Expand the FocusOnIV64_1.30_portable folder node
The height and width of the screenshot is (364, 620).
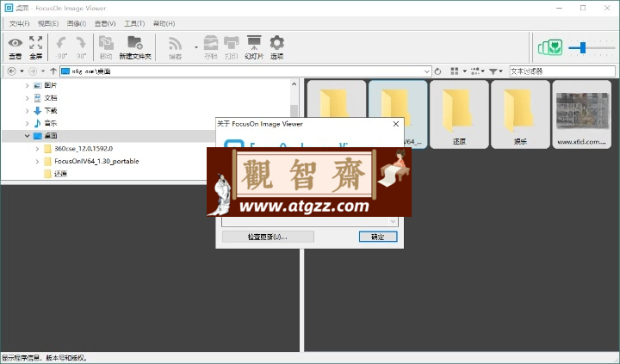(x=37, y=161)
